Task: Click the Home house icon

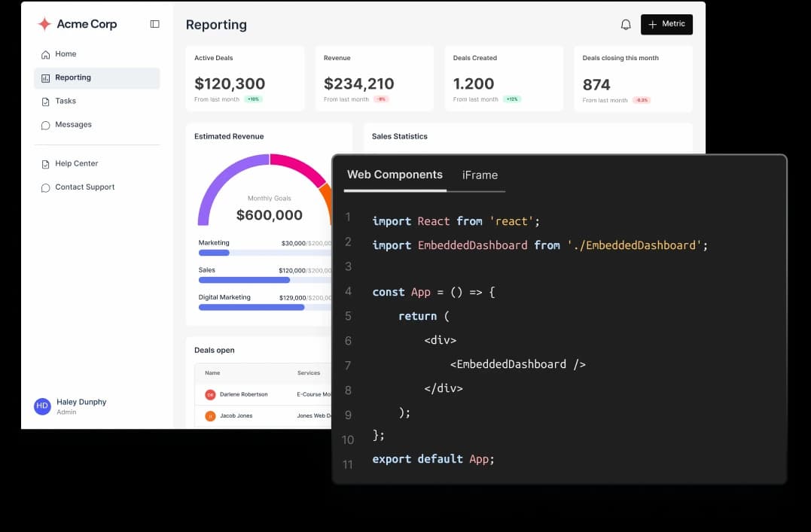Action: [x=45, y=54]
